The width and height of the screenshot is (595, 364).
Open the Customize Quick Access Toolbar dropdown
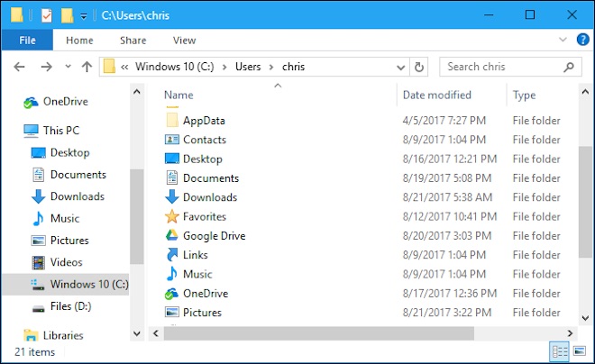coord(84,16)
